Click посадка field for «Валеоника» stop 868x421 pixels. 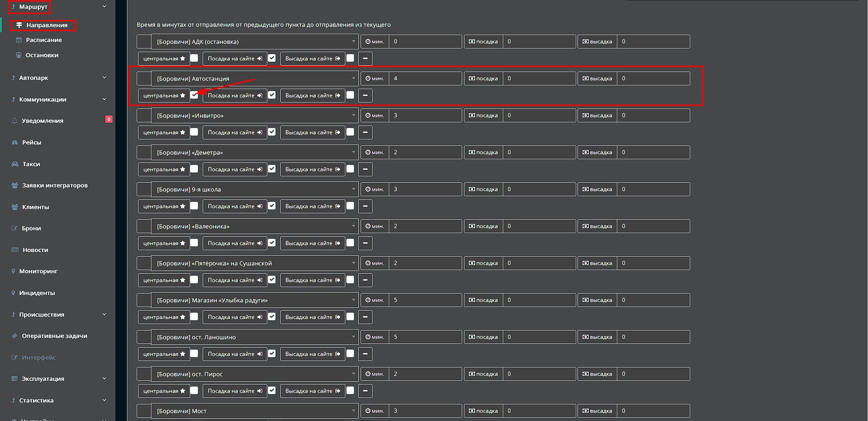539,226
